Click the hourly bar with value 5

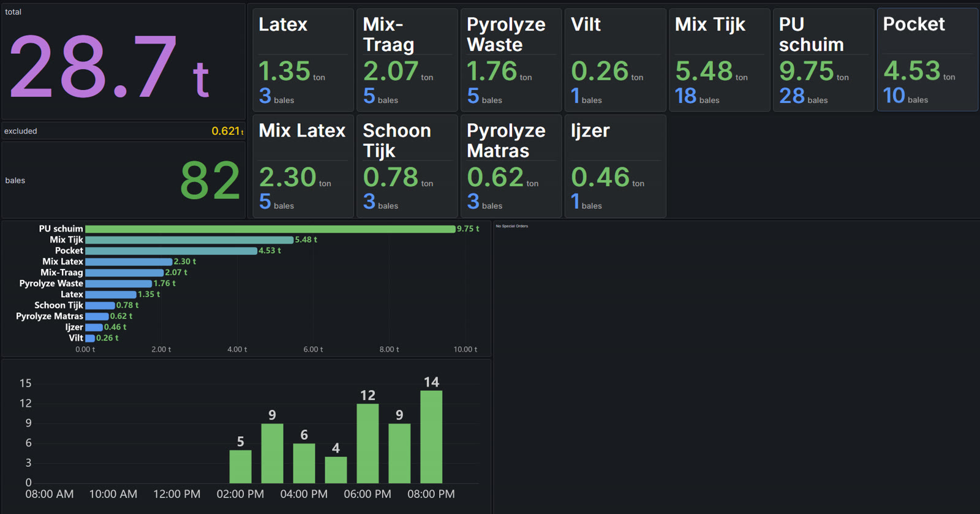(x=240, y=467)
